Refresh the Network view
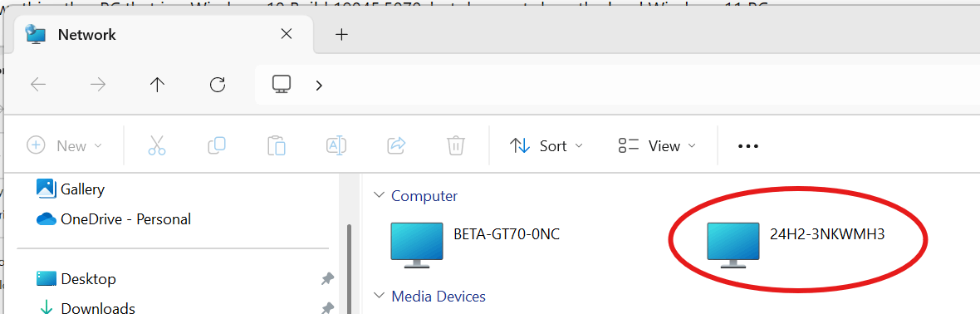Image resolution: width=980 pixels, height=314 pixels. tap(218, 85)
